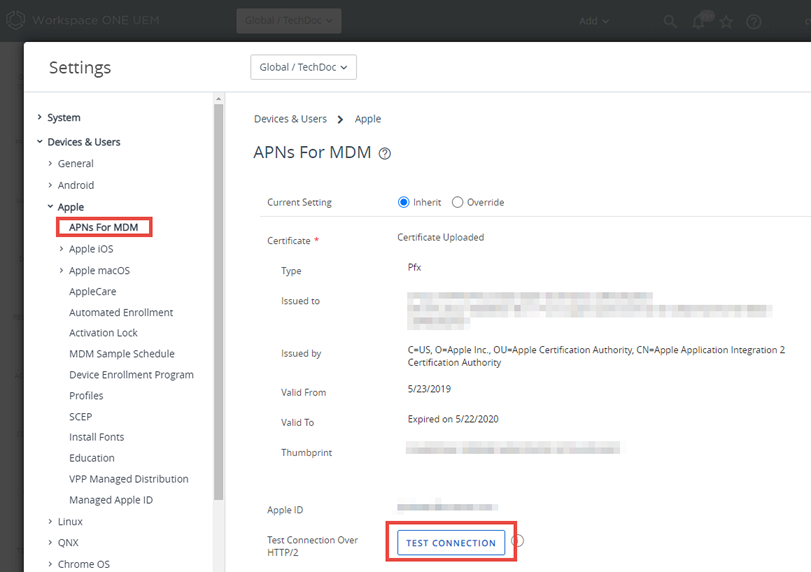Open the search magnifier in the header

point(670,21)
